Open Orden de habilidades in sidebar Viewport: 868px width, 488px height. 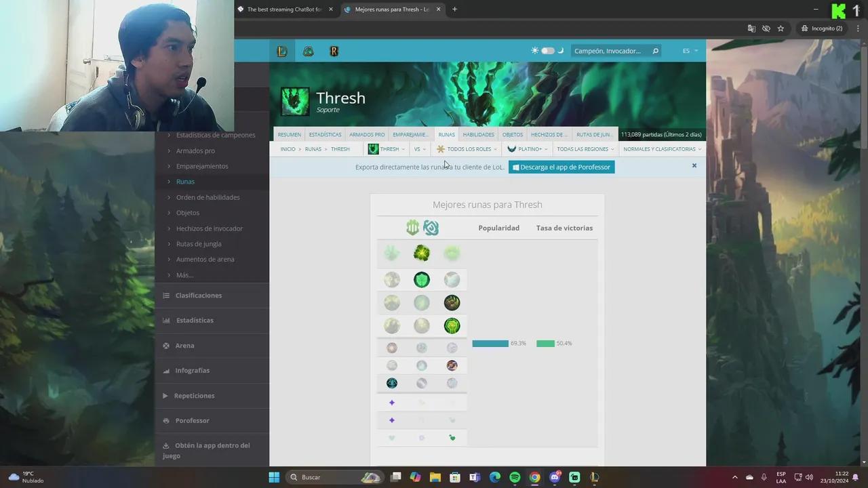[208, 197]
